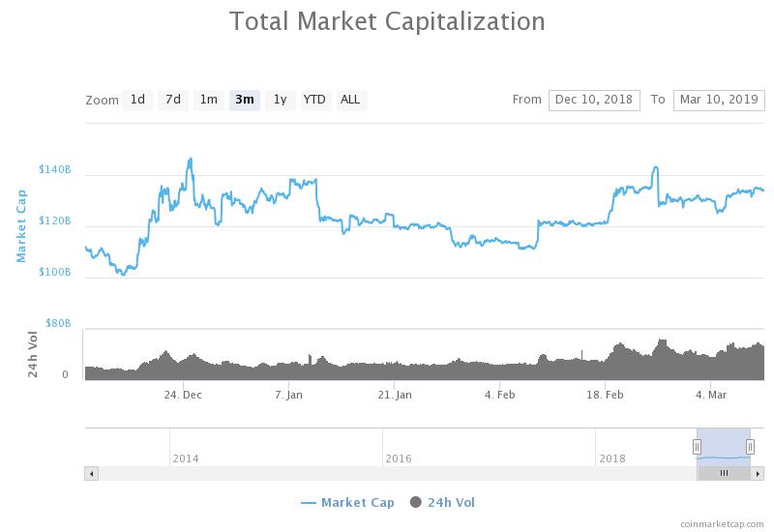Screen dimensions: 774x532
Task: Show ALL data range
Action: [350, 100]
